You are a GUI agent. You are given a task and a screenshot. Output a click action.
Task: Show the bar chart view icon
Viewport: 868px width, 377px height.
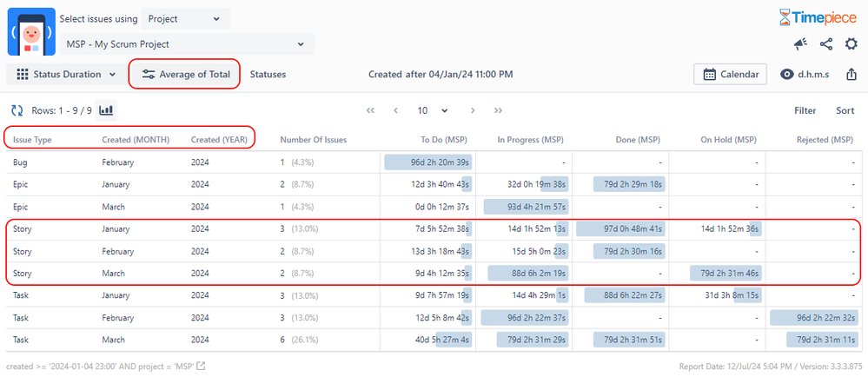[106, 110]
